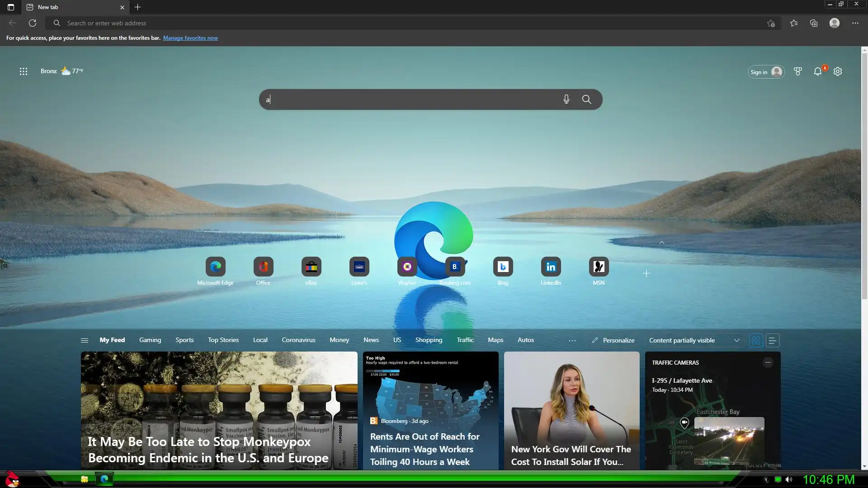
Task: Open the notifications bell icon
Action: click(x=817, y=71)
